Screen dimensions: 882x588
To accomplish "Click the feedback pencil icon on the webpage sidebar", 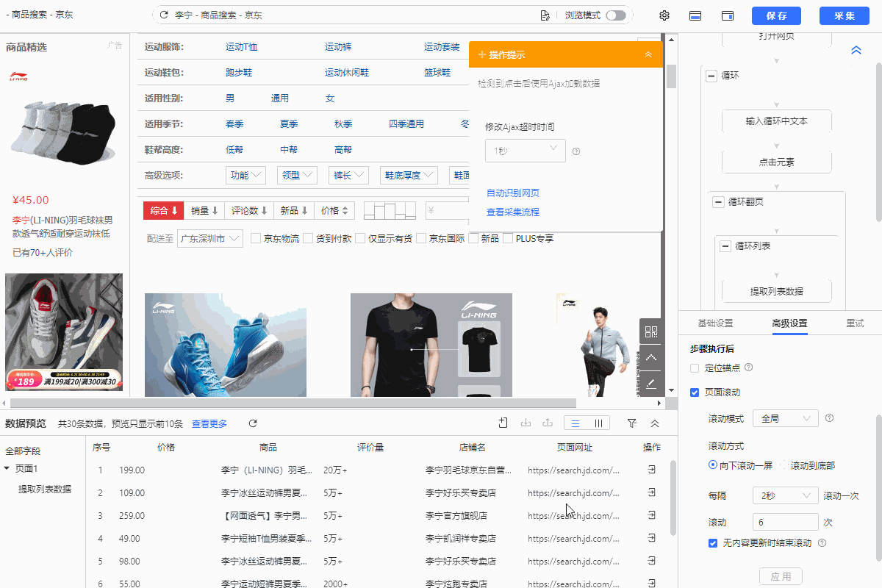I will coord(651,384).
